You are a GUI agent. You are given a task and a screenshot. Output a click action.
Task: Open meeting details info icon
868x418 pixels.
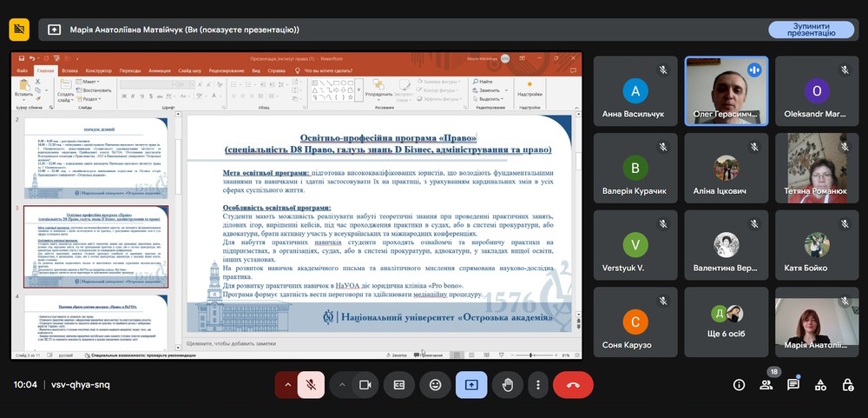click(739, 385)
